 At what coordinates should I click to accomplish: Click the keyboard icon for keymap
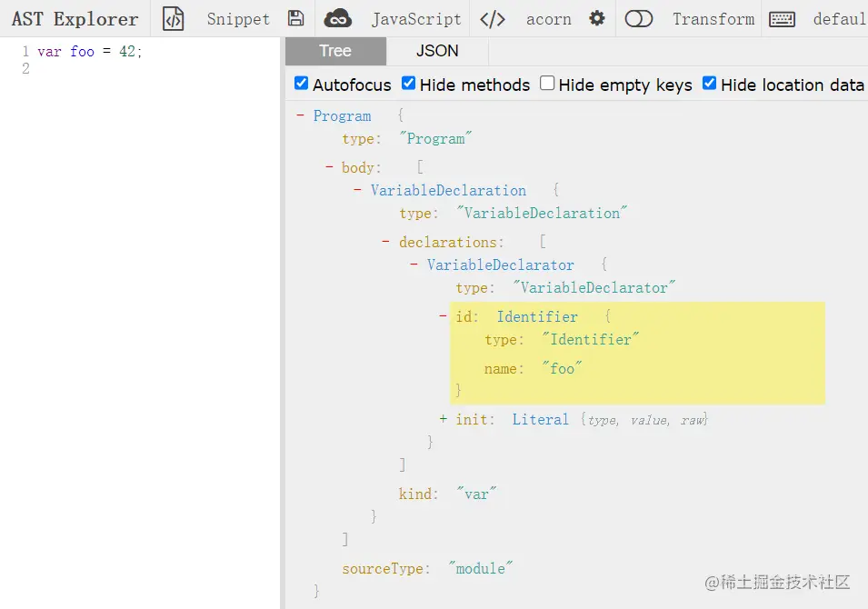point(783,19)
